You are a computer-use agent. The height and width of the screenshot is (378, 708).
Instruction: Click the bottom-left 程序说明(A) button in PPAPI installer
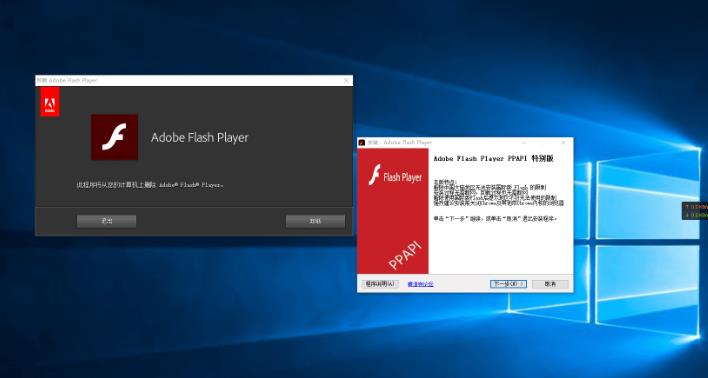[380, 284]
